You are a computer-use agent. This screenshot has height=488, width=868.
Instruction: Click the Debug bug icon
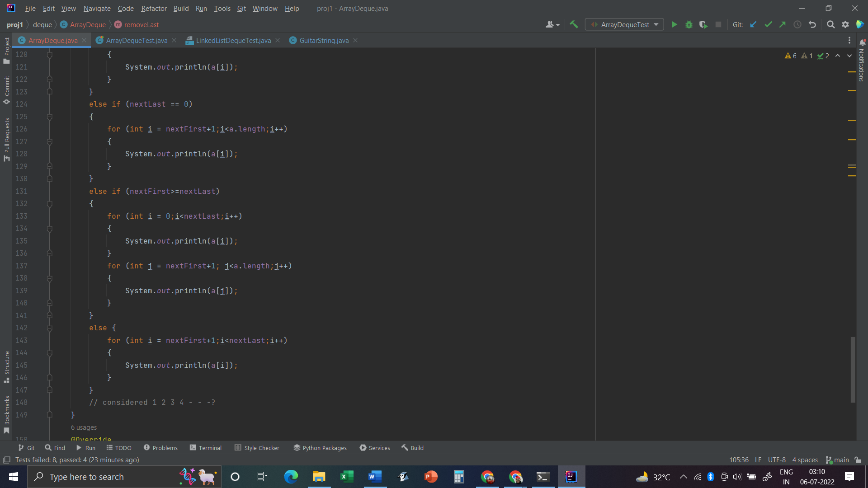tap(689, 25)
